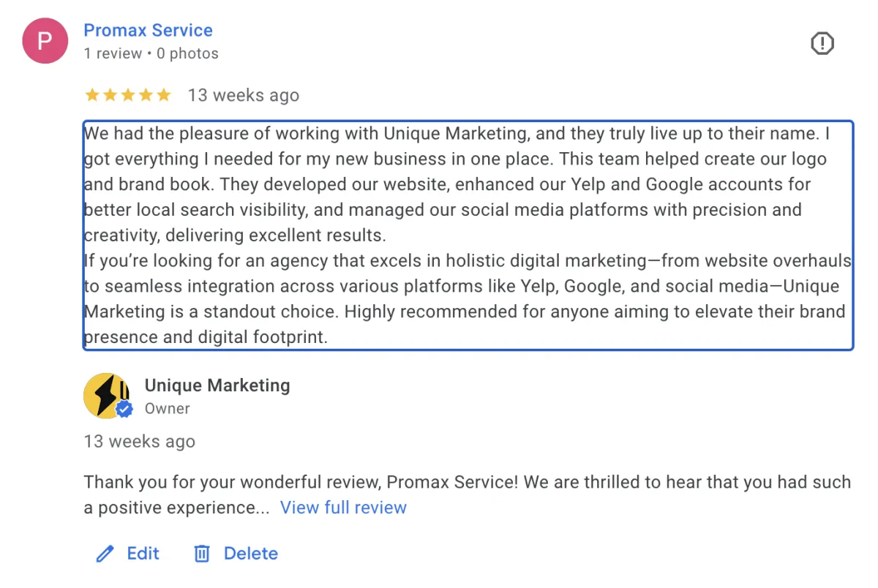Open the Promax Service reviewer profile link
Image resolution: width=878 pixels, height=588 pixels.
coord(148,31)
